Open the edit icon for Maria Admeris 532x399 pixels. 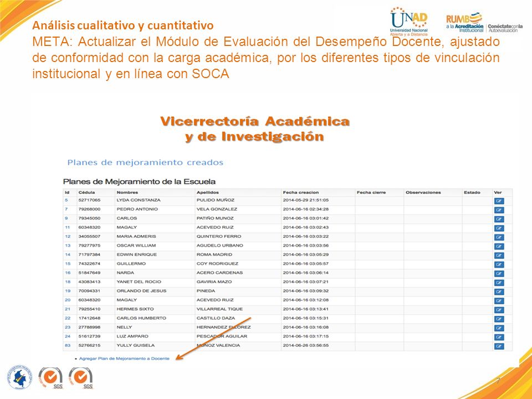(x=499, y=238)
